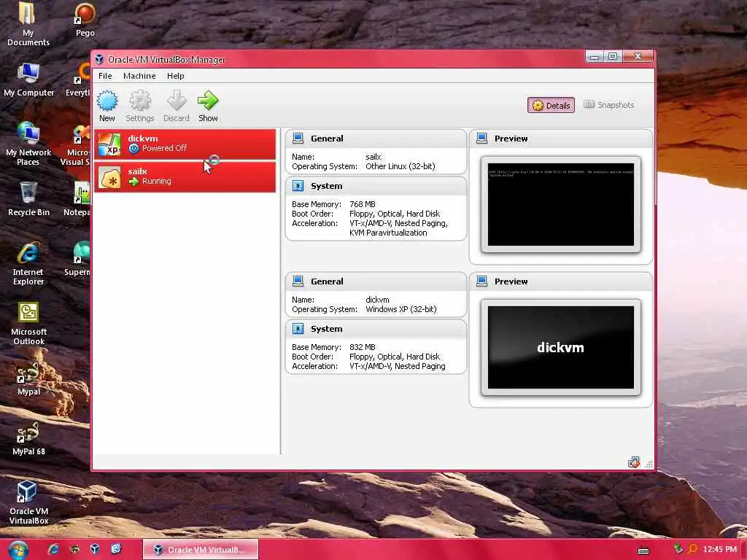The height and width of the screenshot is (560, 747).
Task: Click the Windows XP icon of dickvm
Action: coord(110,144)
